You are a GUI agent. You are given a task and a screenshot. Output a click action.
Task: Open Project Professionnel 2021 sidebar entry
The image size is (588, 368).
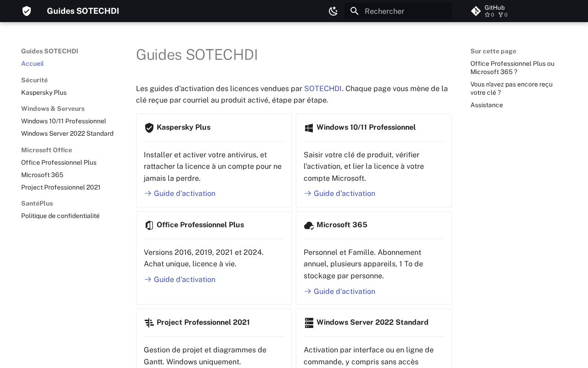point(61,187)
